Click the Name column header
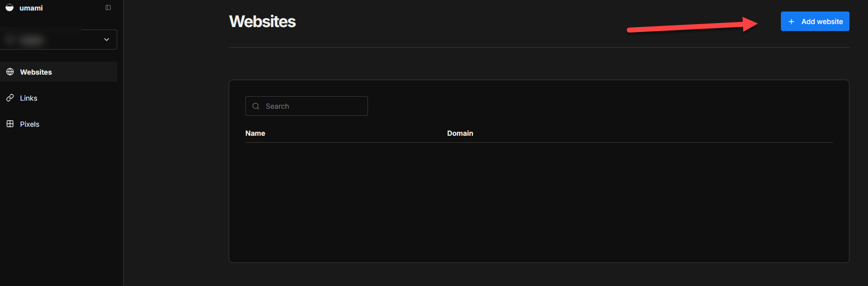Image resolution: width=868 pixels, height=286 pixels. click(255, 133)
